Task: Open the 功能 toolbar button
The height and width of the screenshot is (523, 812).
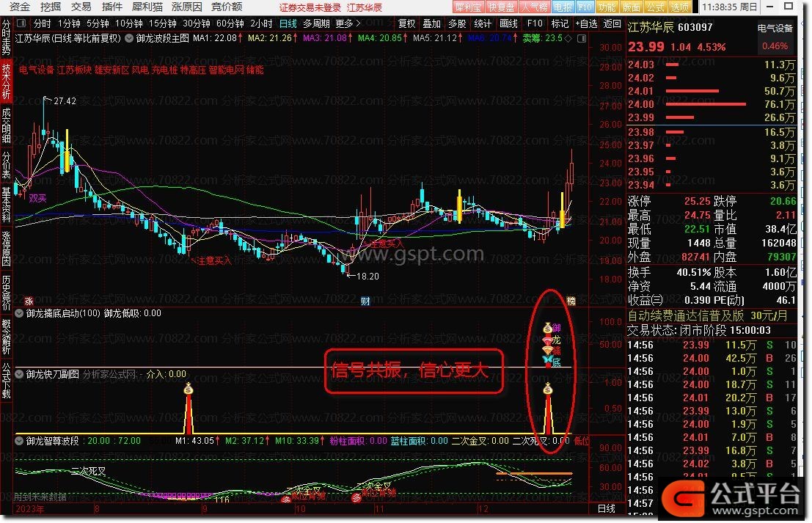Action: point(607,7)
